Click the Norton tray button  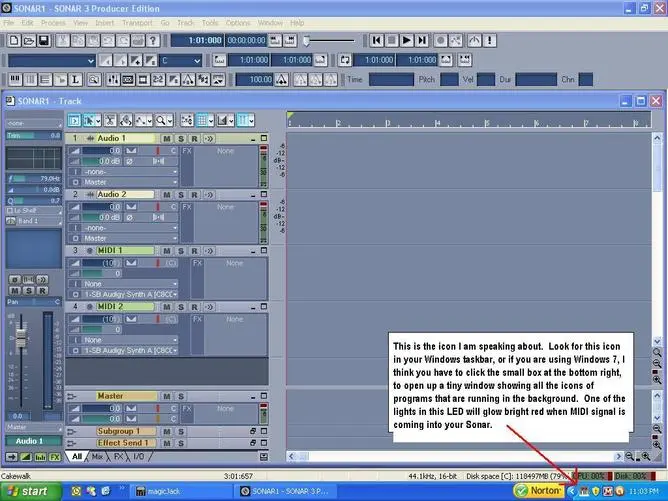tap(539, 491)
